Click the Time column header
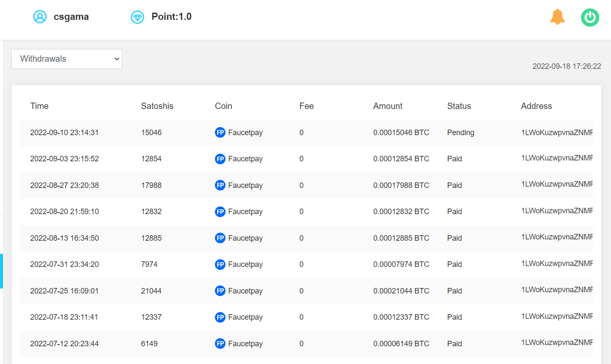Image resolution: width=611 pixels, height=364 pixels. coord(39,106)
